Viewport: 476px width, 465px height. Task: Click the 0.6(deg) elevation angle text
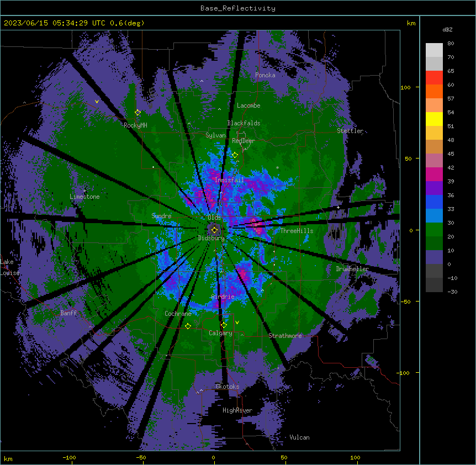(x=127, y=23)
